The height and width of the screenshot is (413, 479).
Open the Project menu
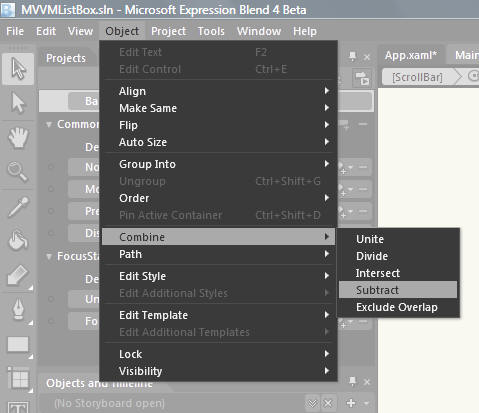[x=168, y=31]
